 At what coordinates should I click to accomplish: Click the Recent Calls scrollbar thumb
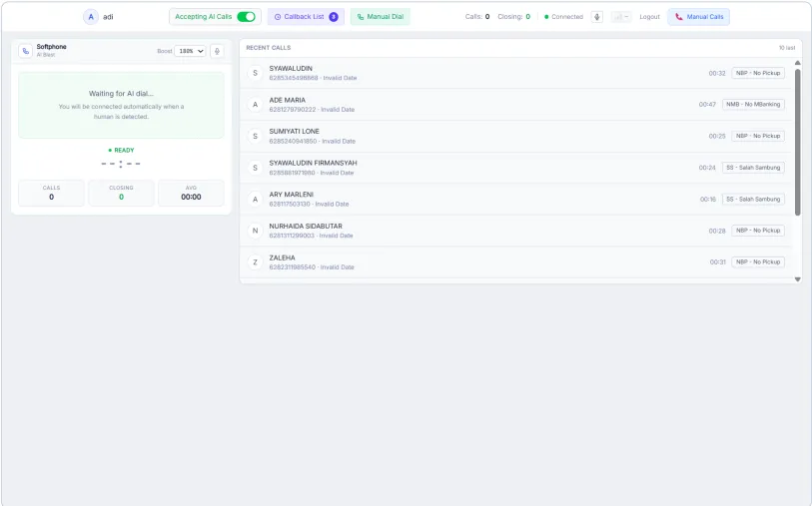pyautogui.click(x=797, y=142)
